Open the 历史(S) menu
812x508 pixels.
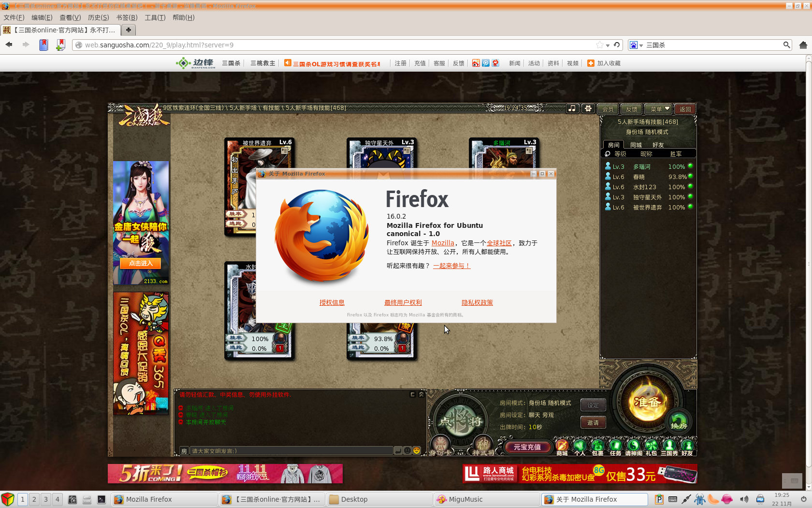pos(99,17)
